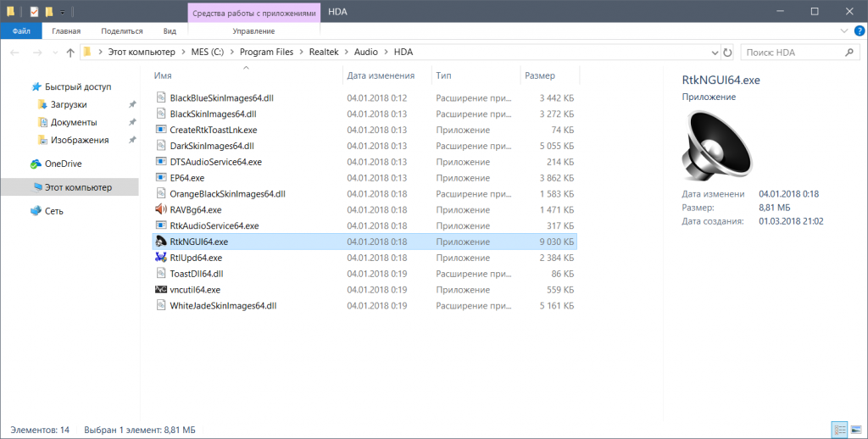The width and height of the screenshot is (868, 439).
Task: Select the RtlUpd64.exe blue crab icon
Action: point(161,258)
